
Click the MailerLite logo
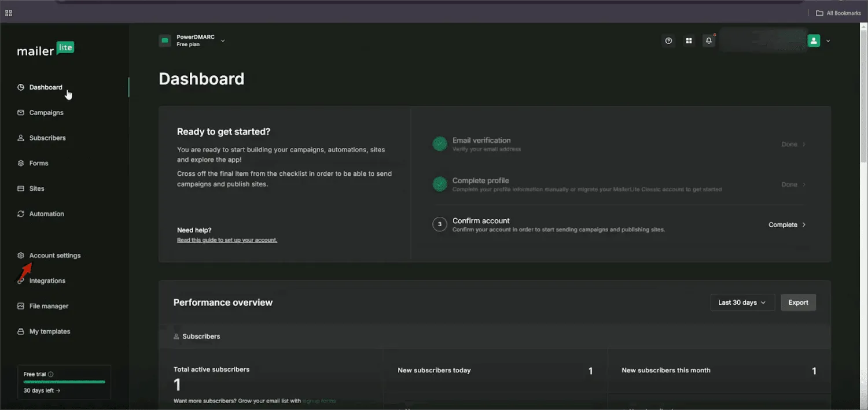pyautogui.click(x=46, y=50)
